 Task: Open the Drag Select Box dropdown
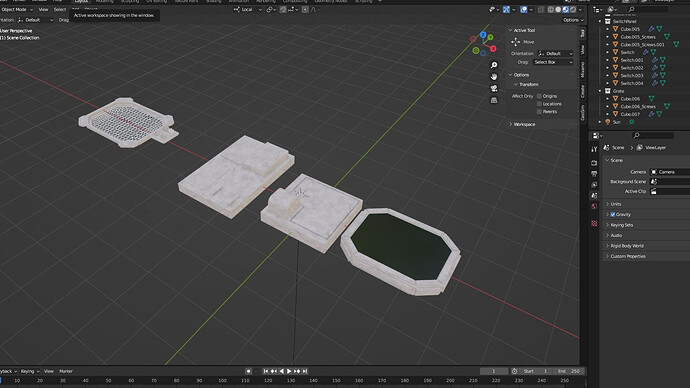[553, 62]
